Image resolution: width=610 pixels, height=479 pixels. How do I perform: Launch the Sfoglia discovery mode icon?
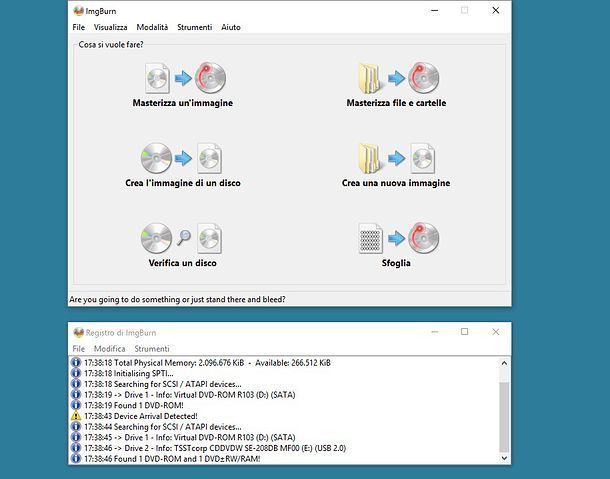[x=398, y=238]
